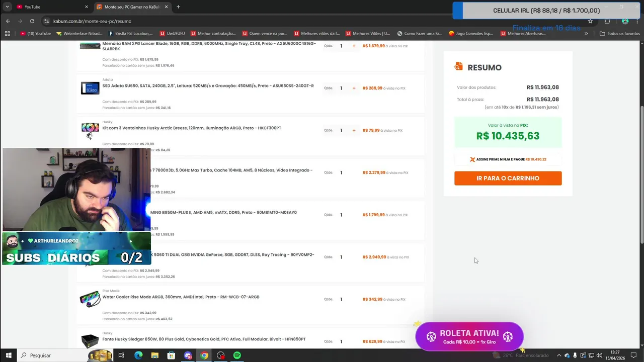Increase quantity of XPG Lancer Blade RAM

pyautogui.click(x=354, y=46)
